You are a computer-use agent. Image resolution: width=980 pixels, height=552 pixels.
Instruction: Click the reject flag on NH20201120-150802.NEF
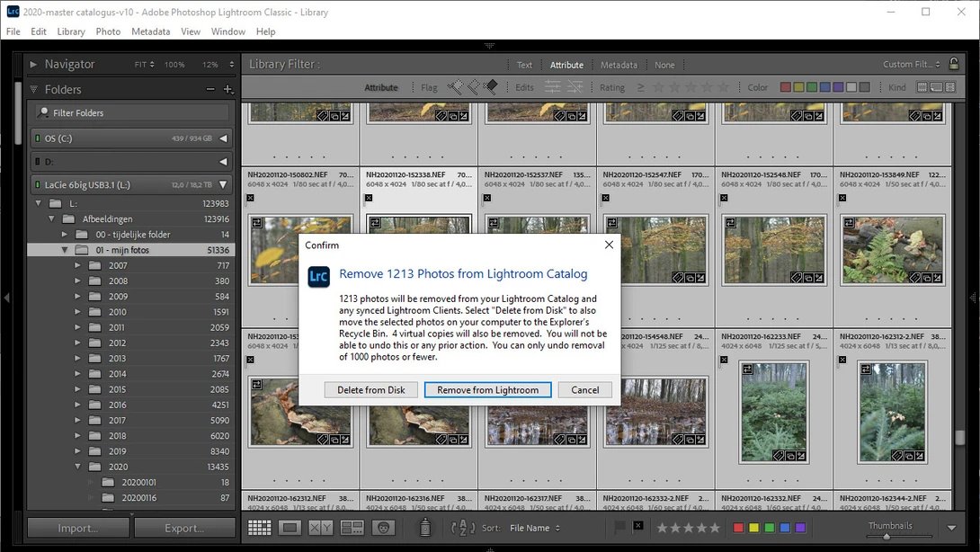coord(250,198)
